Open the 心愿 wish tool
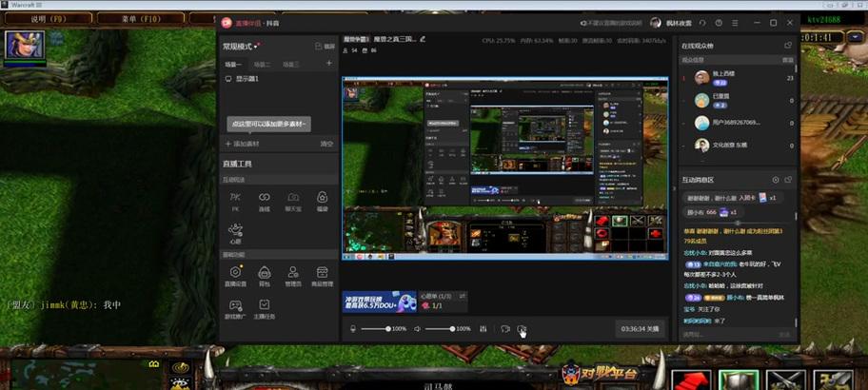 (235, 233)
